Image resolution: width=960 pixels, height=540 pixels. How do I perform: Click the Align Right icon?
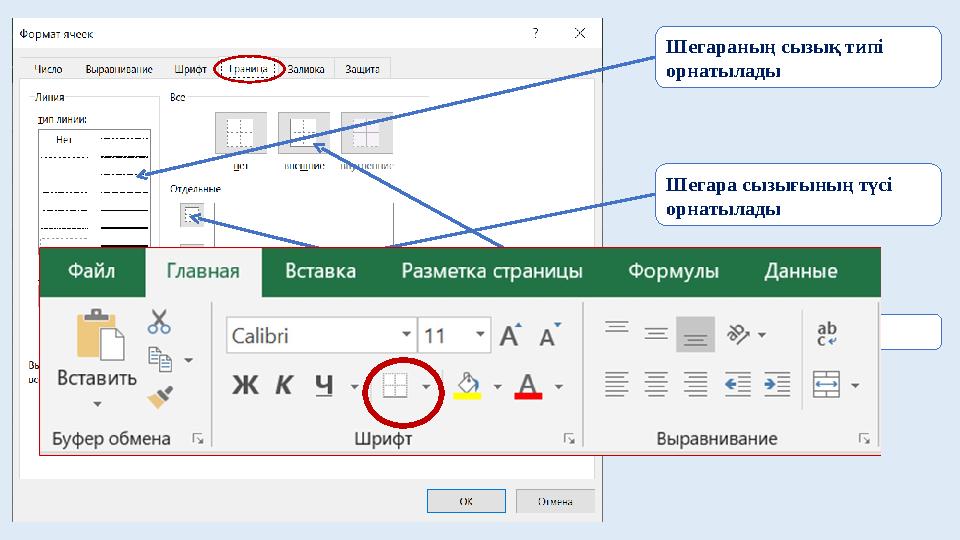(x=696, y=384)
